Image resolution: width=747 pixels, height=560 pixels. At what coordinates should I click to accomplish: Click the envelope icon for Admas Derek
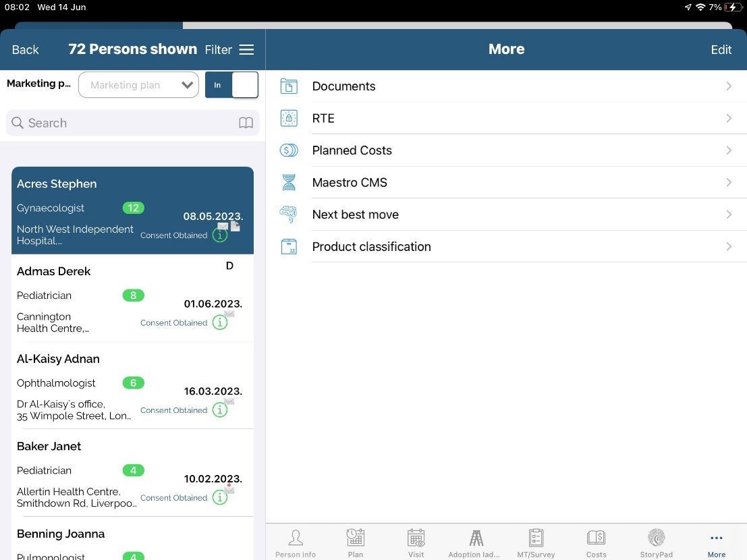(x=229, y=314)
